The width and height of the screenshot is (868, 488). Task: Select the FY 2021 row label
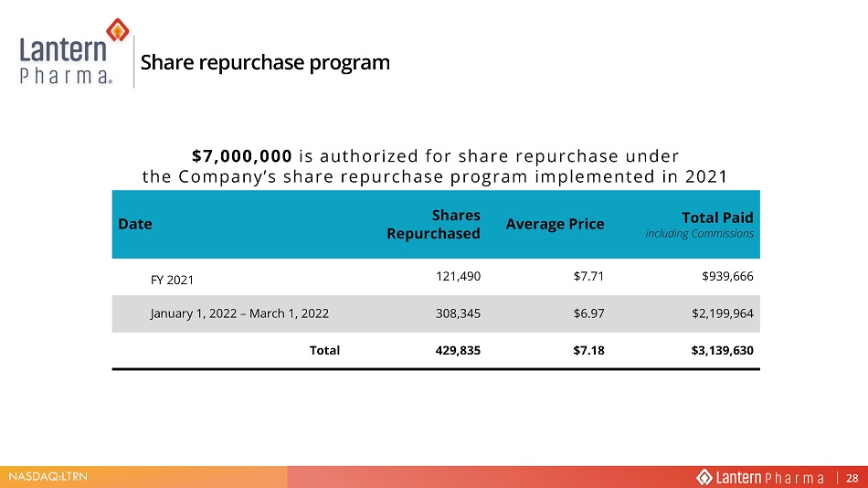coord(172,281)
